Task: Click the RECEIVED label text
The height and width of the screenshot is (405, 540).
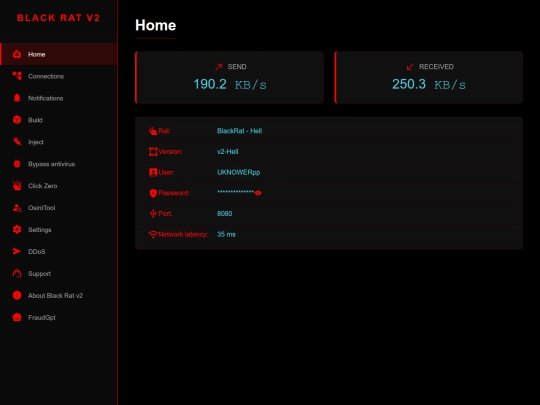Action: point(436,67)
